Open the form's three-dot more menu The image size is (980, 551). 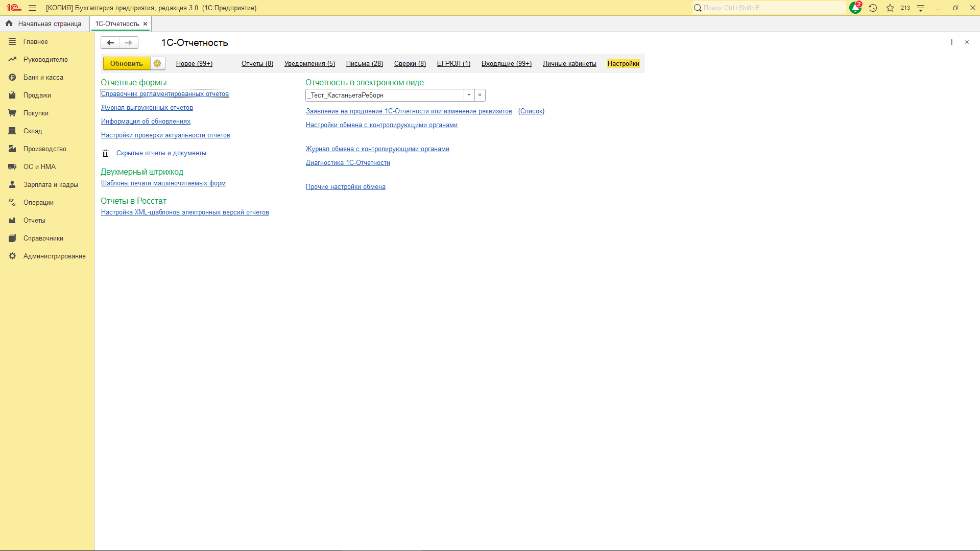point(951,42)
